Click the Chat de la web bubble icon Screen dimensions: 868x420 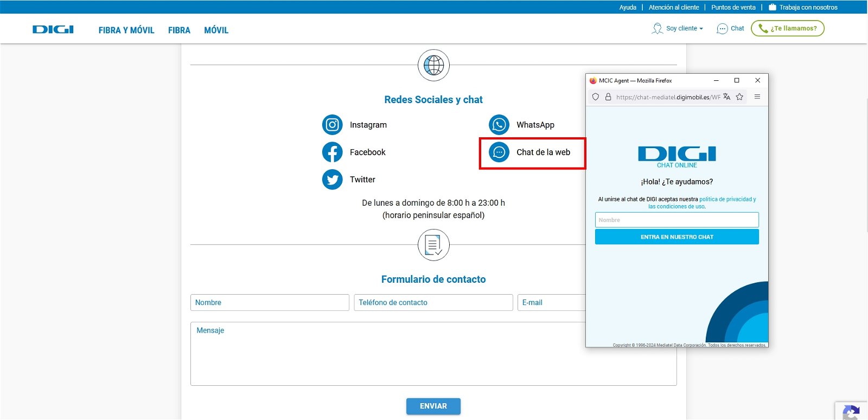499,152
